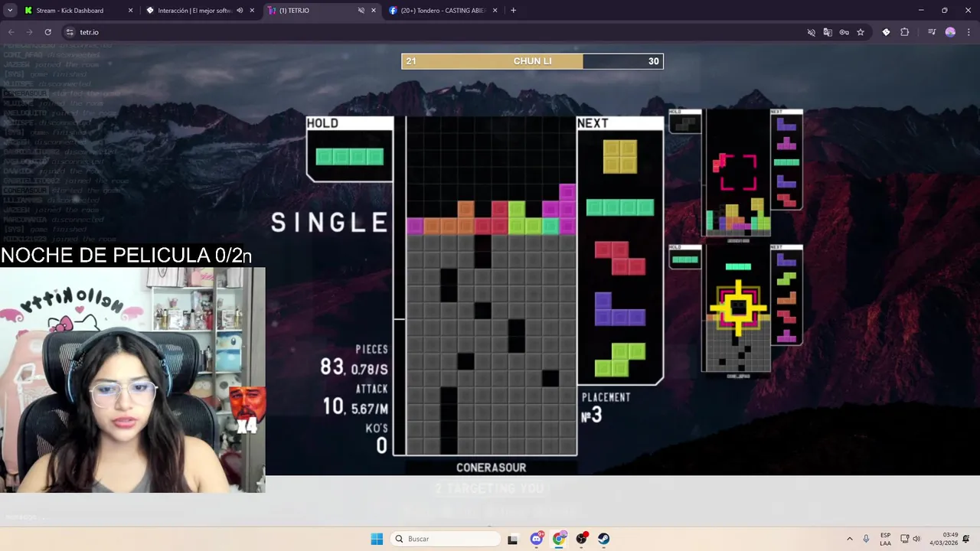Open OBS Studio from the taskbar
Viewport: 980px width, 551px height.
pos(582,539)
